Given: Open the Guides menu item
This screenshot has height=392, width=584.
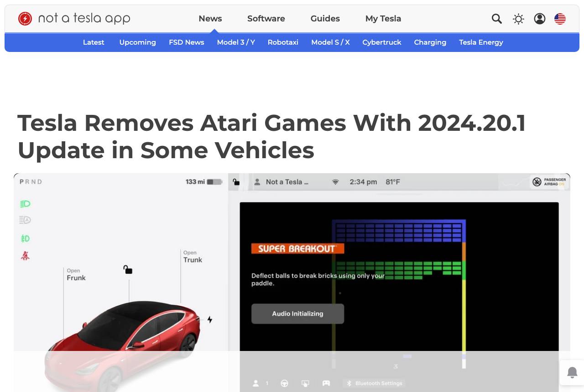Looking at the screenshot, I should (x=325, y=19).
